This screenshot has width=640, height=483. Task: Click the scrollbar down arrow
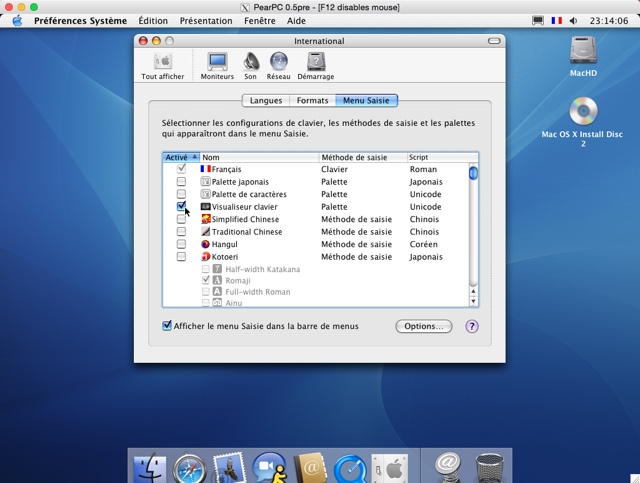pyautogui.click(x=473, y=302)
